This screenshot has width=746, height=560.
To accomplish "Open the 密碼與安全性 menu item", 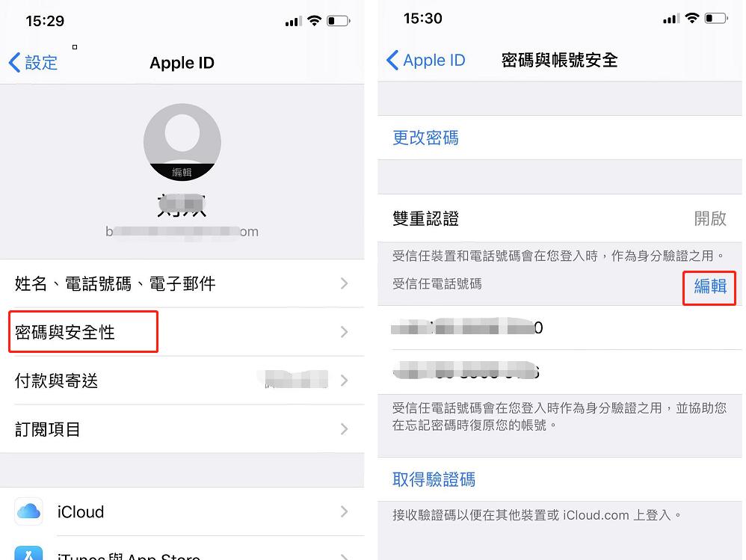I will tap(182, 332).
